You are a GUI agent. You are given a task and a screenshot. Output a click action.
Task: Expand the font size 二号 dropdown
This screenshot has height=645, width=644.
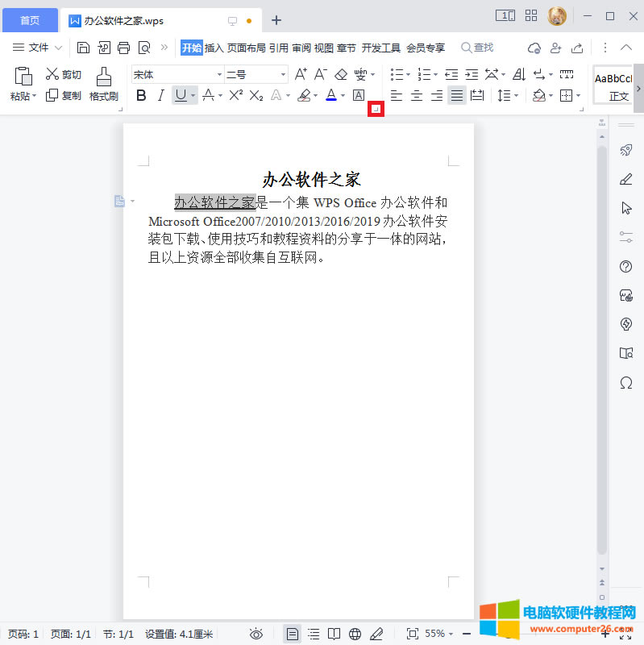[283, 75]
